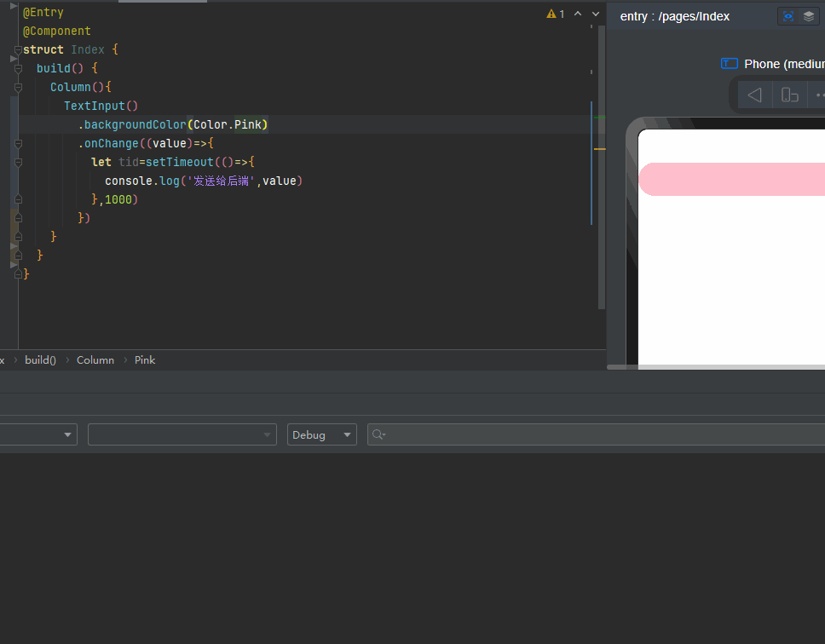The height and width of the screenshot is (644, 825).
Task: Click the @Component decorator in code
Action: 57,31
